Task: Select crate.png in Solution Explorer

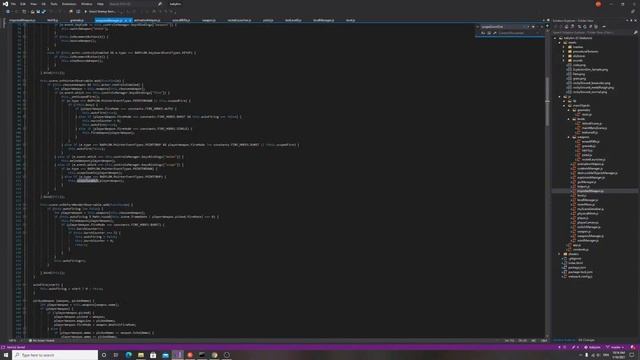Action: click(x=579, y=65)
